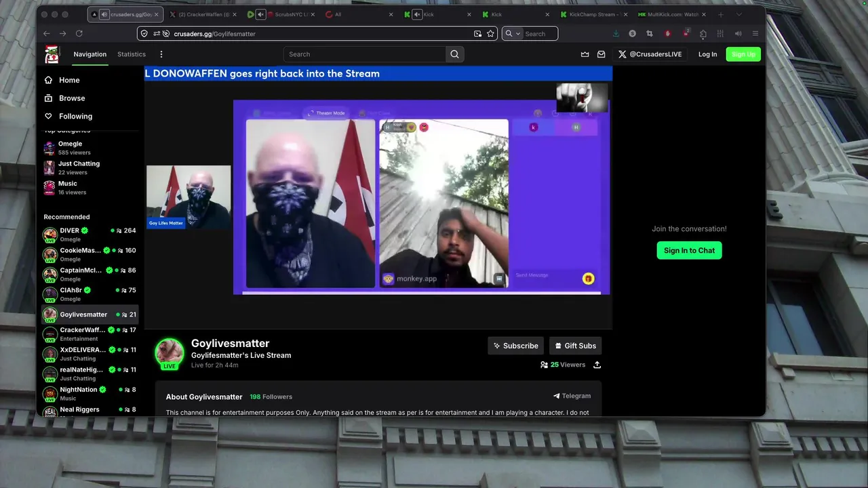Open the browser downloads arrow icon
Viewport: 868px width, 488px height.
pyautogui.click(x=616, y=33)
